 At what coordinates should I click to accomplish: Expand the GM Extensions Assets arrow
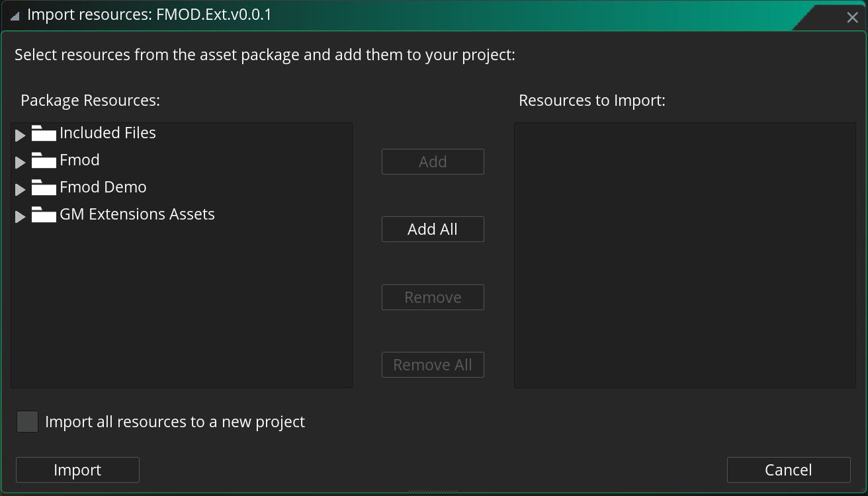pyautogui.click(x=20, y=216)
